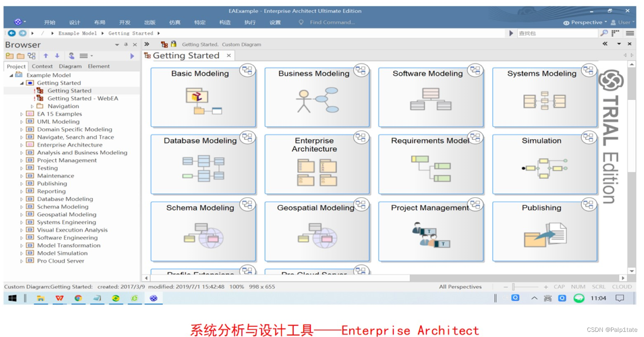Viewport: 644px width, 337px height.
Task: Open File Explorer from the taskbar
Action: point(41,298)
